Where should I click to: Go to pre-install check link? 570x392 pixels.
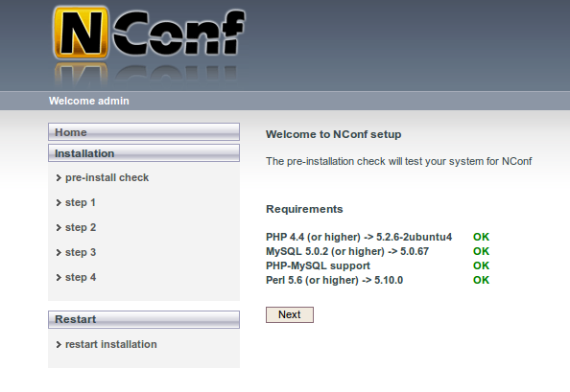click(107, 177)
